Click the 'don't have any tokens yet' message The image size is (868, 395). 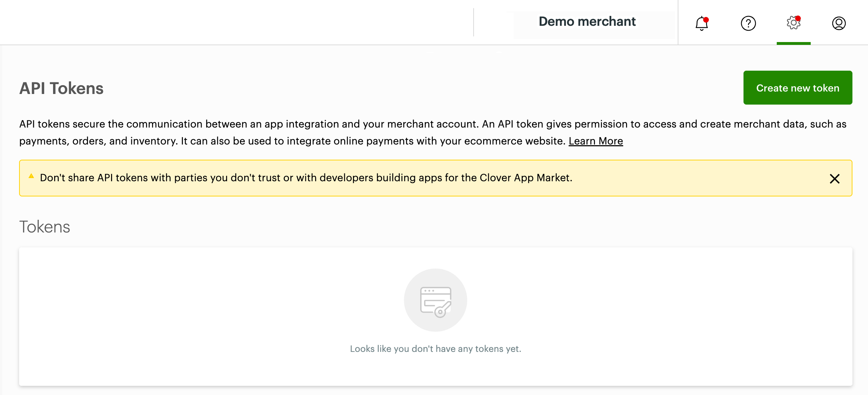coord(435,349)
